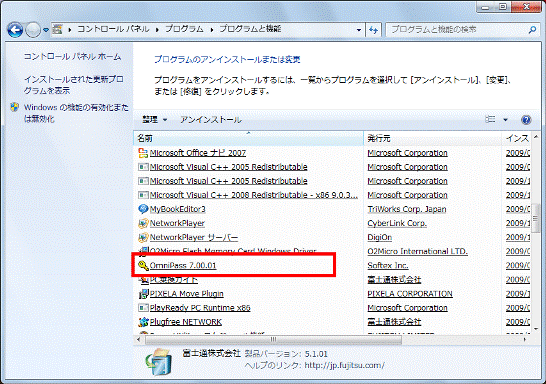Click the NetworkPlayer icon by CyberLink
The height and width of the screenshot is (384, 546).
(143, 223)
